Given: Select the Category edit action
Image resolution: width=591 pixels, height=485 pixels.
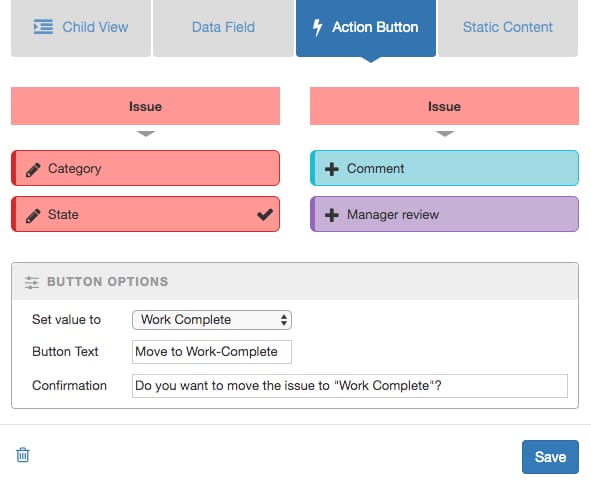Looking at the screenshot, I should coord(145,168).
